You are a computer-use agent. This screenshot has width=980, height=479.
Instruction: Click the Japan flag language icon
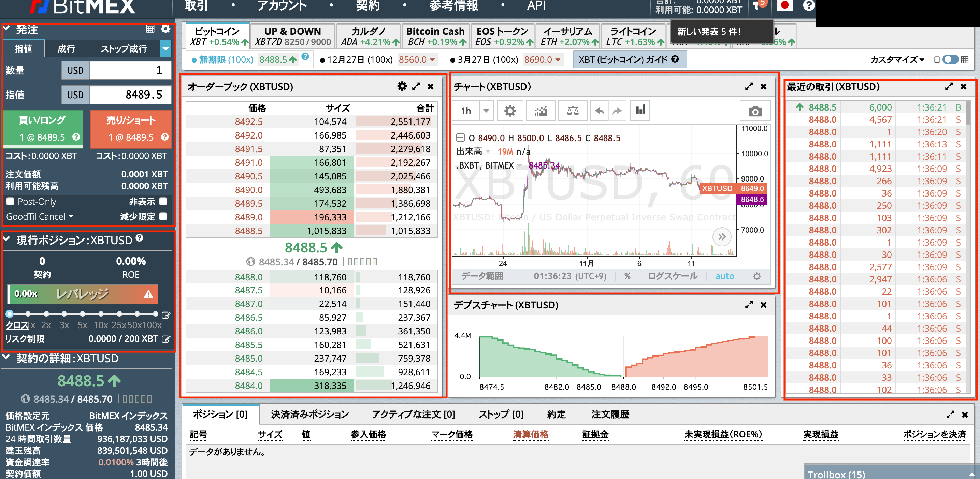pyautogui.click(x=784, y=5)
